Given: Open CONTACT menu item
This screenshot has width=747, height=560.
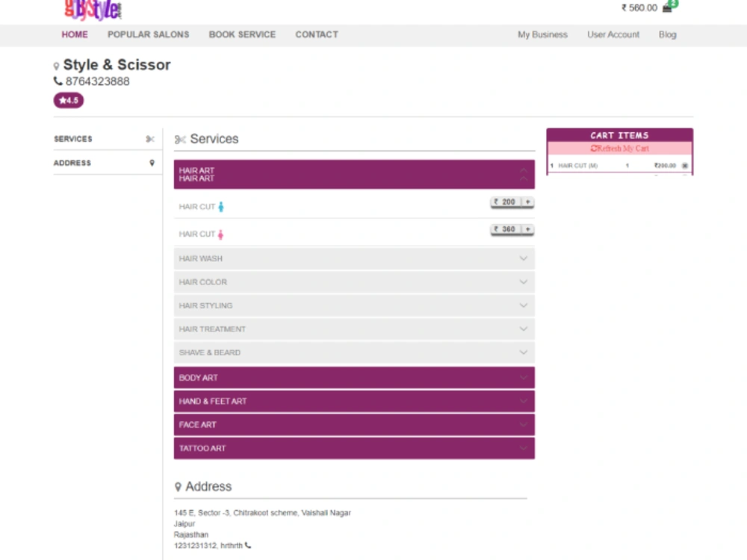Looking at the screenshot, I should click(x=317, y=35).
